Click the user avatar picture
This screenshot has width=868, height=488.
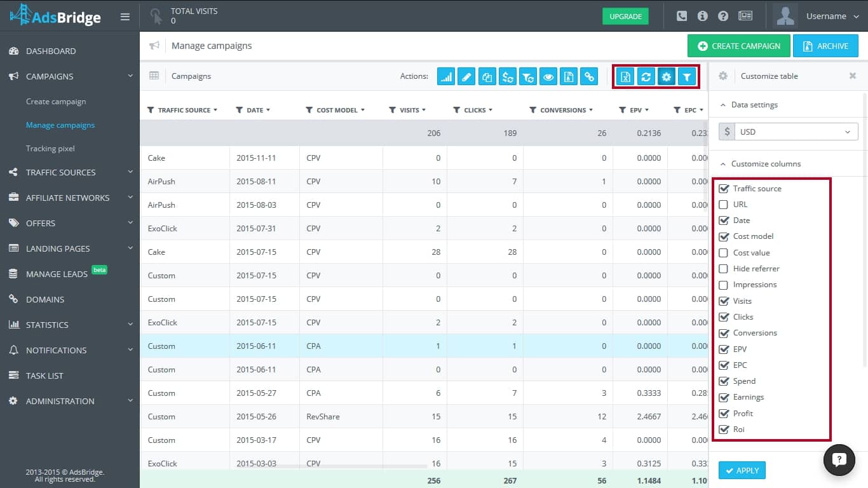tap(785, 16)
